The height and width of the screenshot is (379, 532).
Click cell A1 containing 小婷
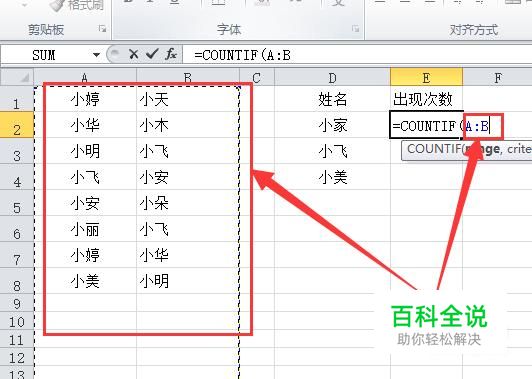pyautogui.click(x=85, y=99)
